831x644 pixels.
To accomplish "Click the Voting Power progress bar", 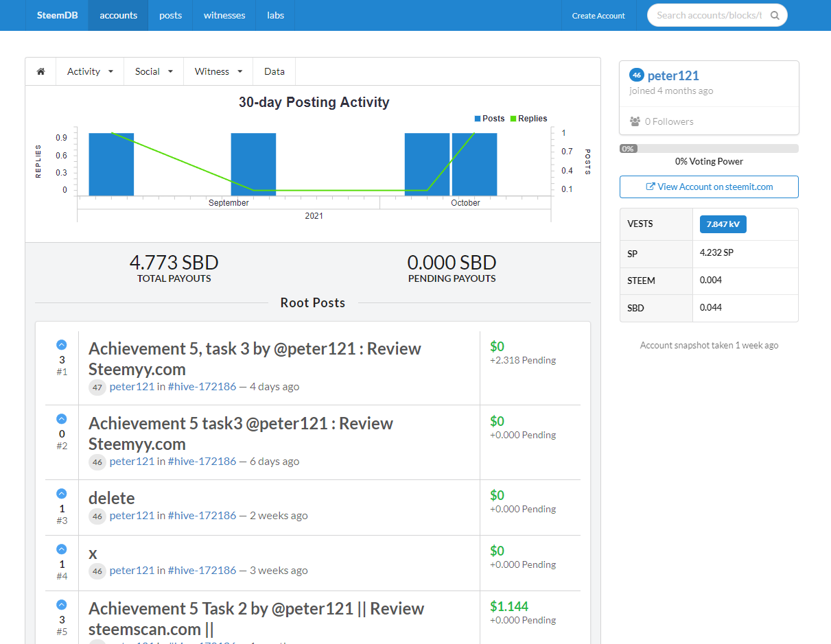I will pos(709,148).
